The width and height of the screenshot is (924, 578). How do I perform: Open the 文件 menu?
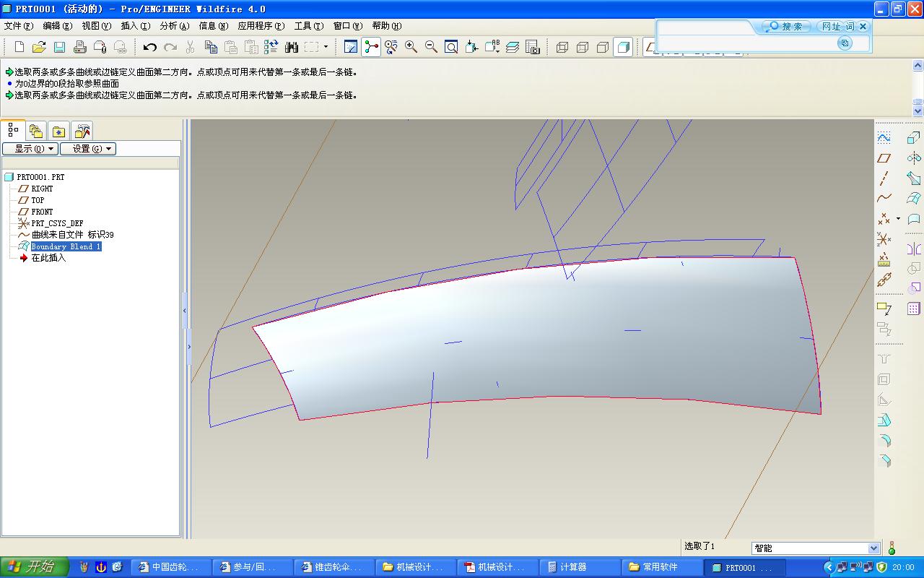pyautogui.click(x=19, y=26)
